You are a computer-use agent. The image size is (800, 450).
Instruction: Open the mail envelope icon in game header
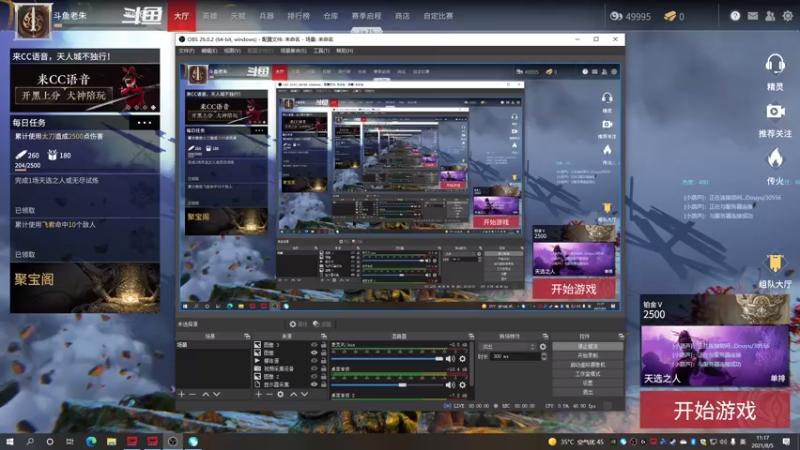click(753, 16)
